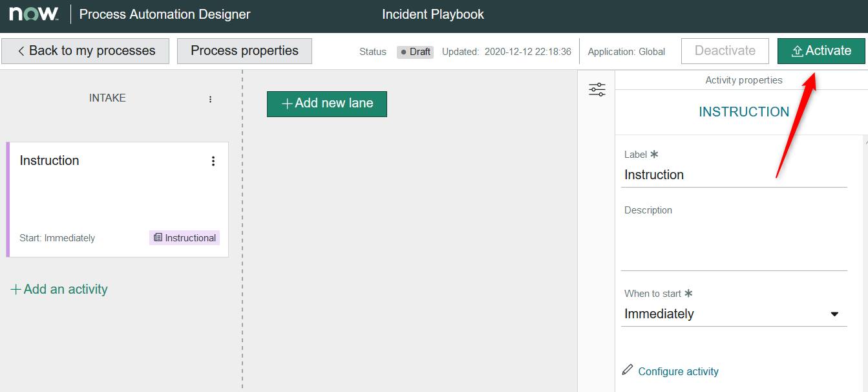
Task: Activate the Incident Playbook
Action: tap(821, 50)
